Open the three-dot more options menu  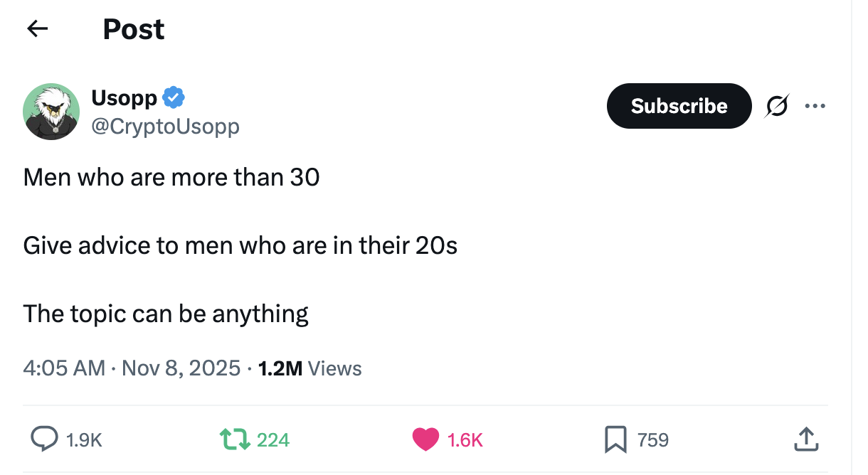click(815, 106)
